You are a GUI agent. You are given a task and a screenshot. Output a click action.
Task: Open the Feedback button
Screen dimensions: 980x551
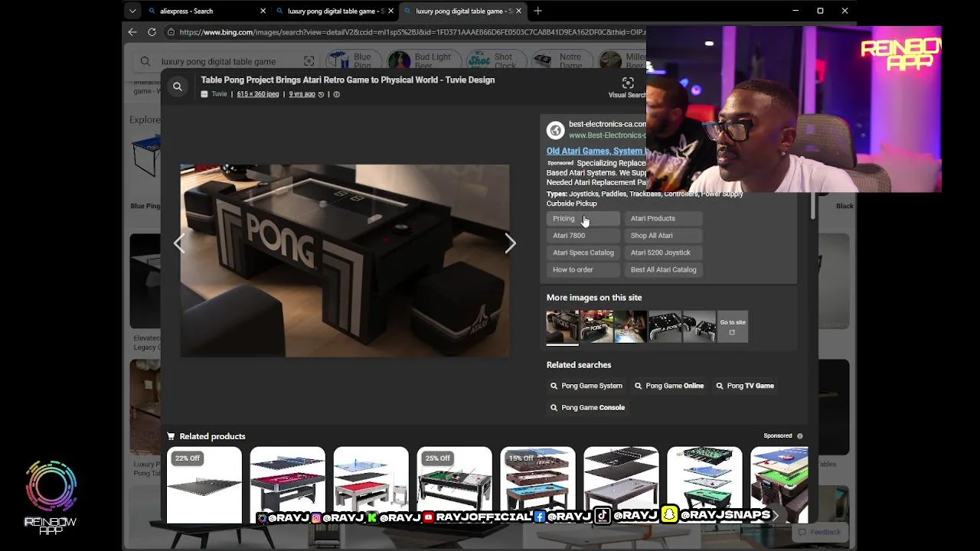[819, 532]
